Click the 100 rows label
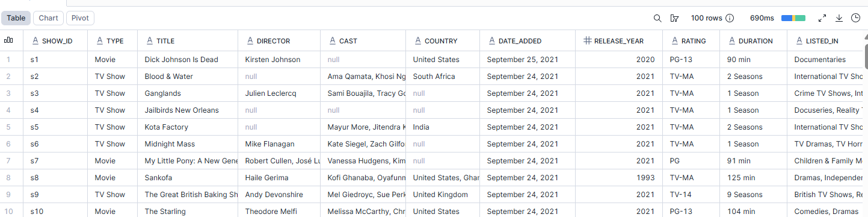 coord(707,18)
